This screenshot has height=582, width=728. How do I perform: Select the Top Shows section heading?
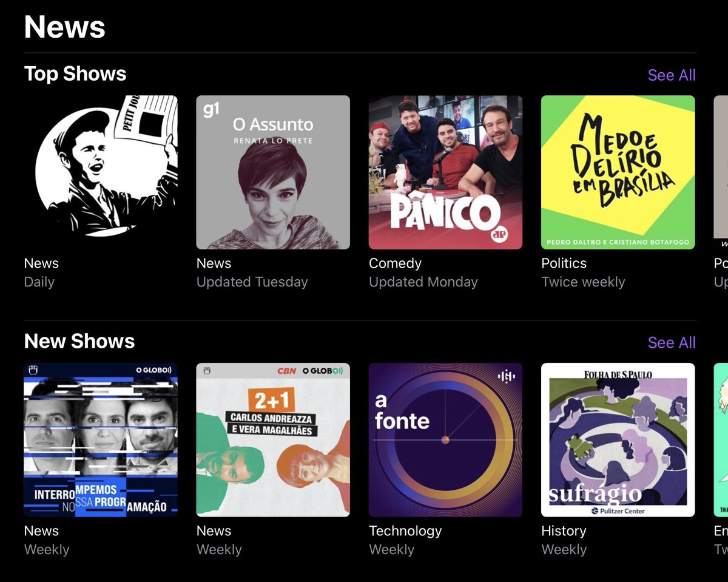point(75,74)
